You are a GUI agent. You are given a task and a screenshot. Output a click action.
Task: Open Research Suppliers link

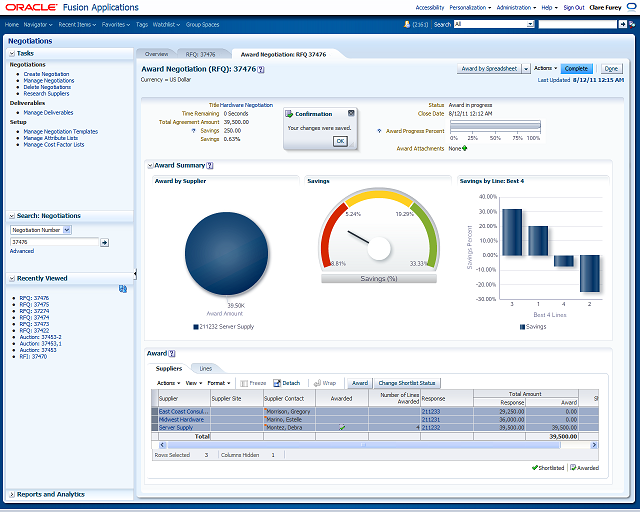(x=46, y=94)
